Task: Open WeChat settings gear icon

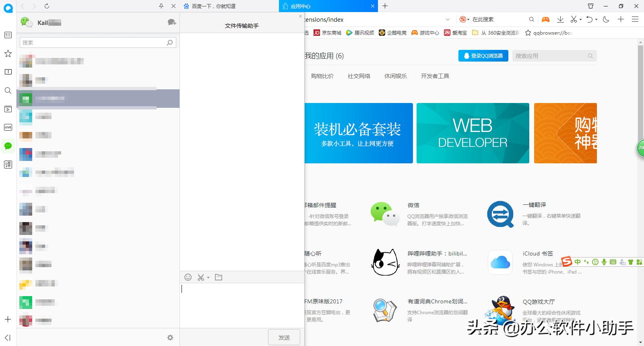Action: click(170, 338)
